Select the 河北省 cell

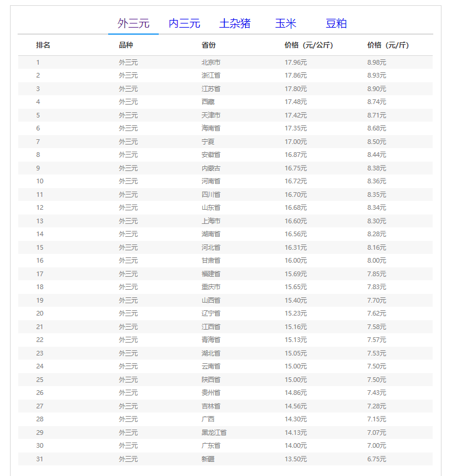(211, 247)
